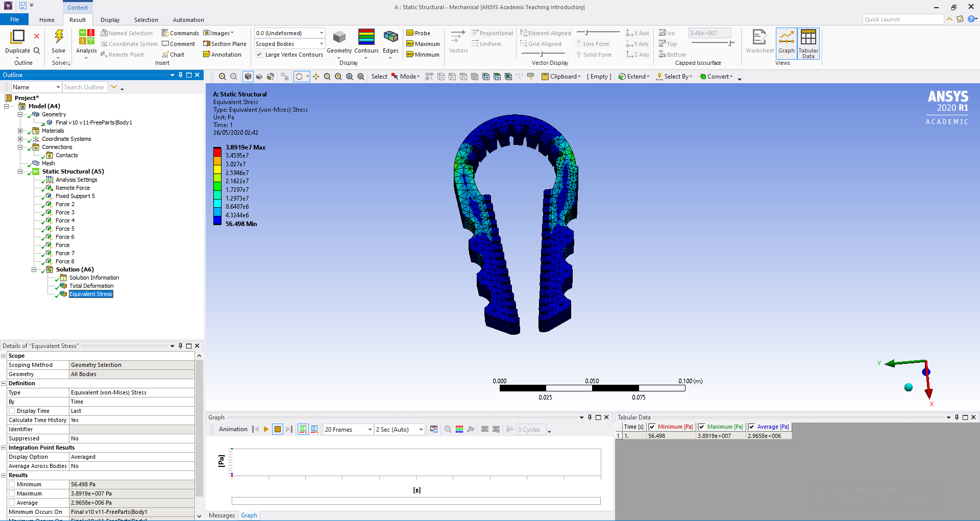Image resolution: width=980 pixels, height=521 pixels.
Task: Click the Export Video File icon
Action: click(434, 429)
